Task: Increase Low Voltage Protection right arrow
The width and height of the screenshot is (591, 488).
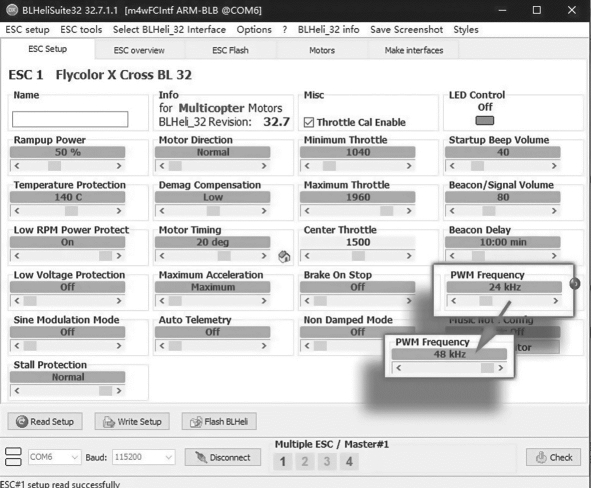Action: click(x=119, y=301)
